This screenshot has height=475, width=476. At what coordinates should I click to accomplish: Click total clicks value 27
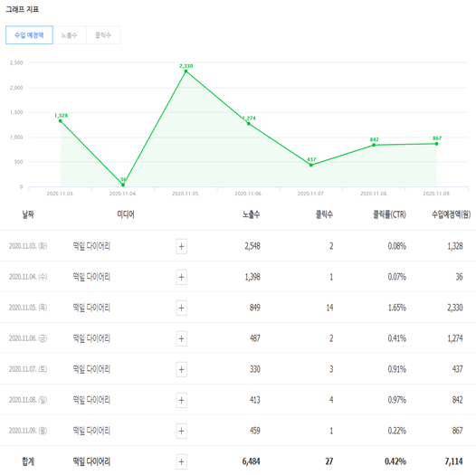[329, 461]
